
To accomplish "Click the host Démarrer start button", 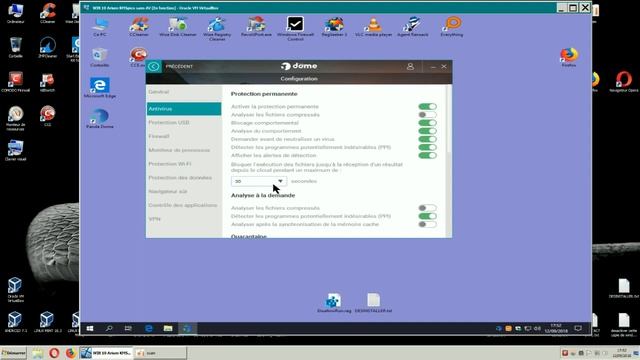I will [13, 353].
